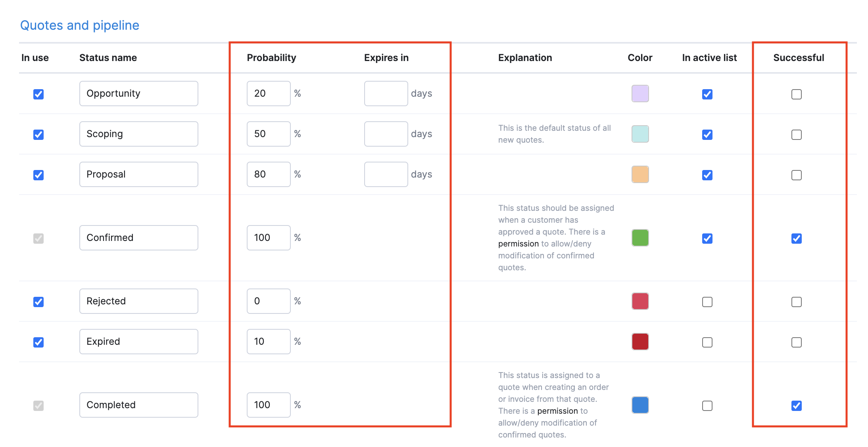Edit the Scoping status name field
Image resolution: width=868 pixels, height=447 pixels.
(x=138, y=134)
